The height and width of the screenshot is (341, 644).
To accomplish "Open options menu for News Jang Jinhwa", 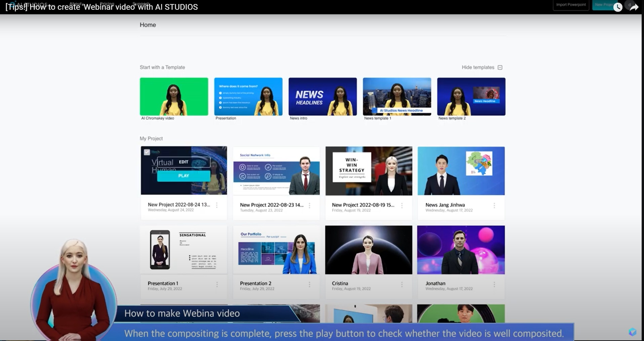I will [494, 206].
